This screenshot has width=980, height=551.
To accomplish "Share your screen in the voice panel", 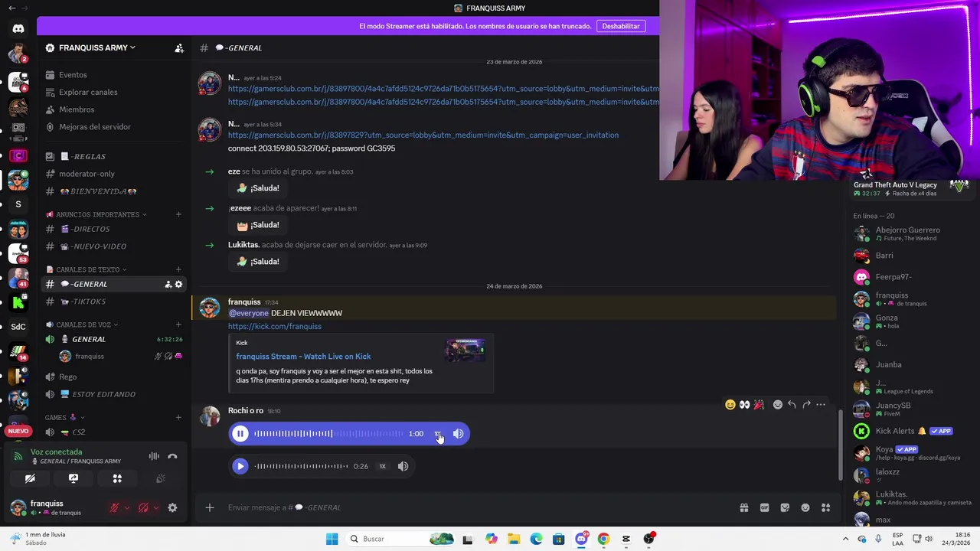I will point(73,478).
